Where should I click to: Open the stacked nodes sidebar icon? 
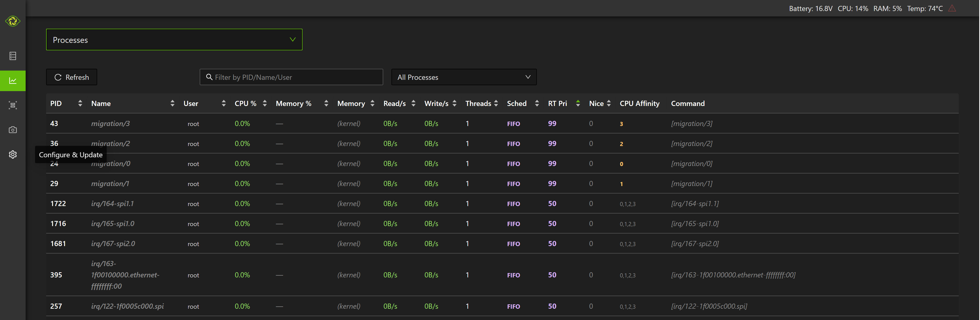pos(13,105)
